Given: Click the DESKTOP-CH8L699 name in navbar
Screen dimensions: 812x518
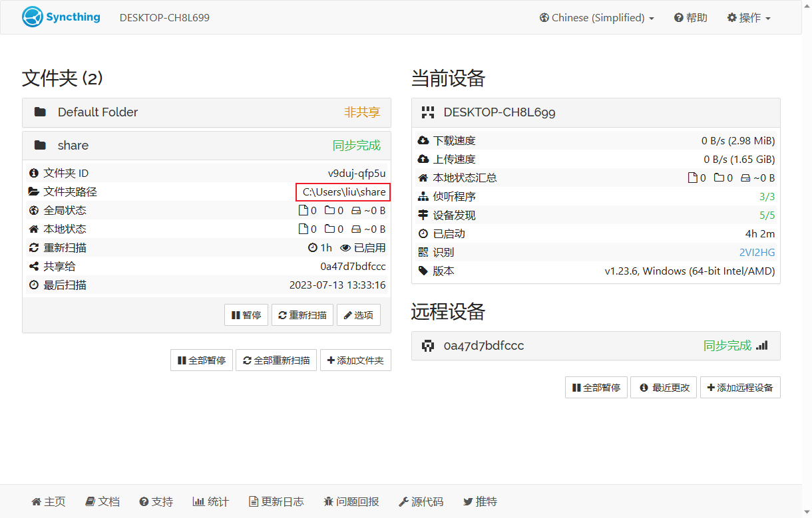Looking at the screenshot, I should coord(164,18).
